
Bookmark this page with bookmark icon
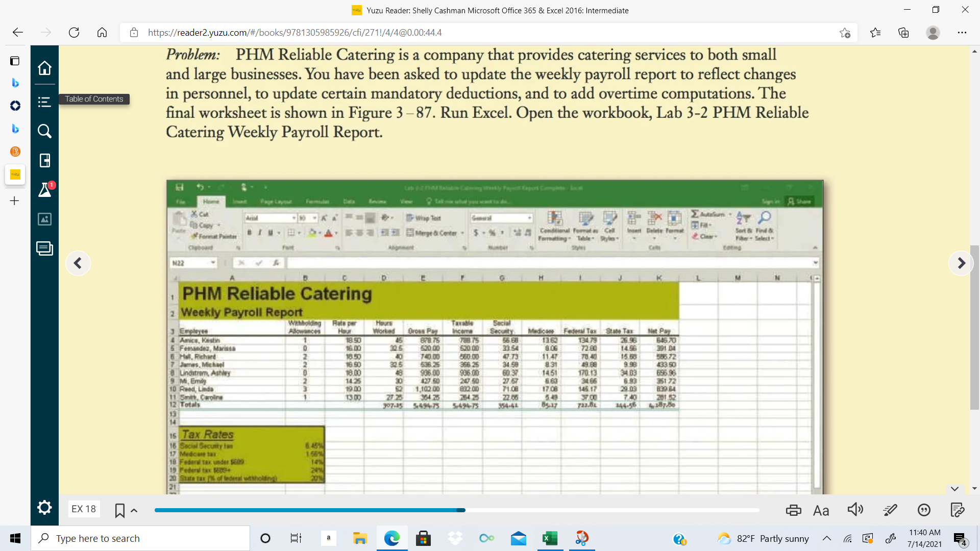point(120,510)
